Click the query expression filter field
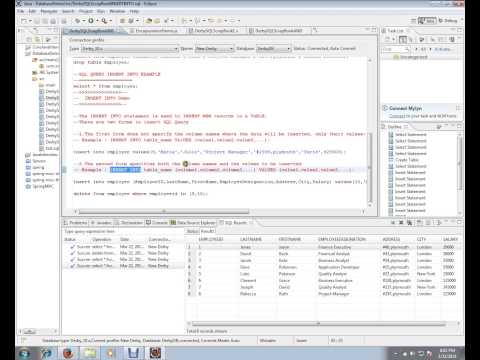This screenshot has width=480, height=360. pyautogui.click(x=122, y=231)
